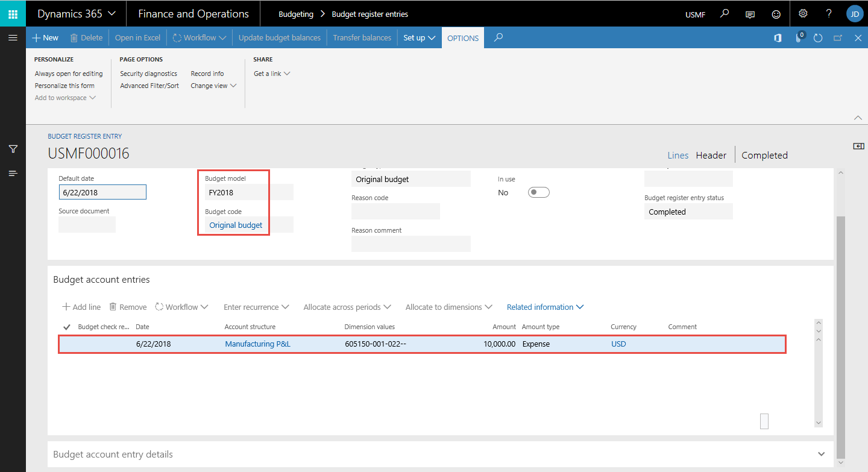
Task: Switch to the Lines view
Action: [678, 155]
